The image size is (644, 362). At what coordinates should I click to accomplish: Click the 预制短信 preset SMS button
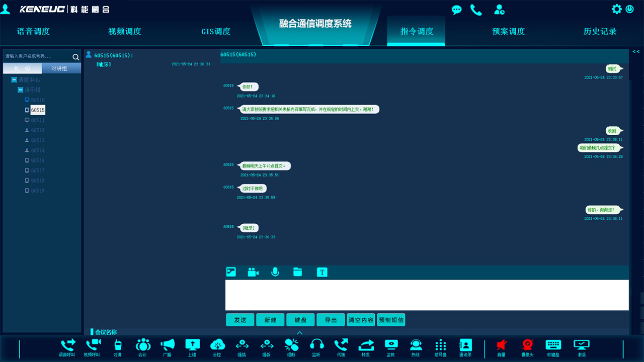(x=391, y=320)
